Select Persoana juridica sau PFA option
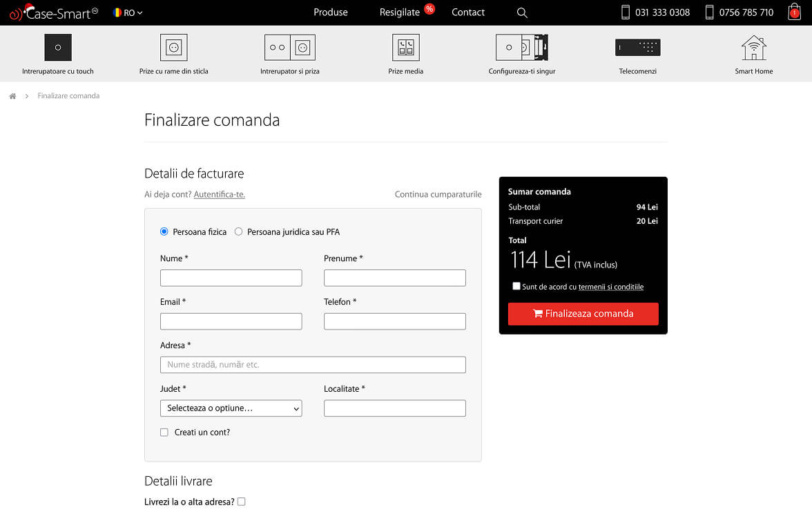 pyautogui.click(x=239, y=232)
